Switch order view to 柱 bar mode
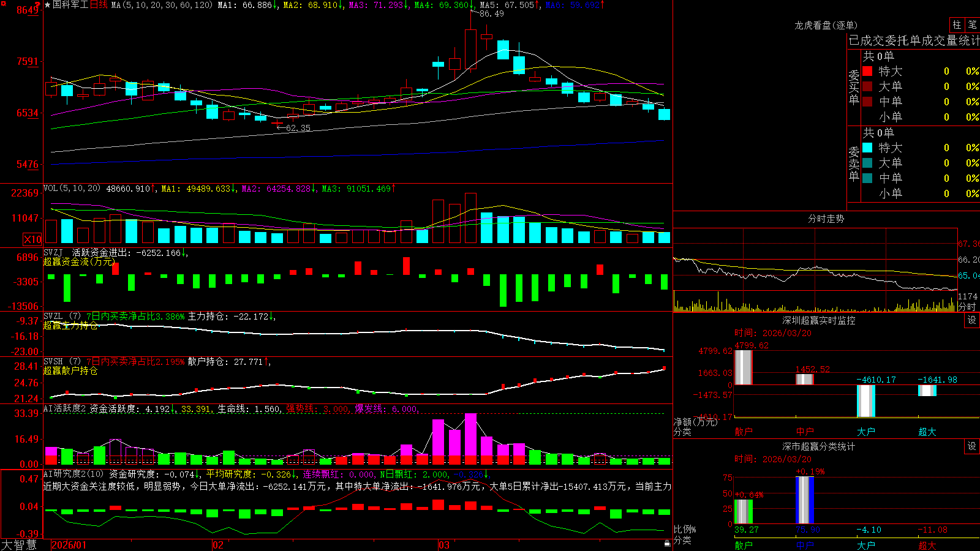980x551 pixels. (x=957, y=25)
